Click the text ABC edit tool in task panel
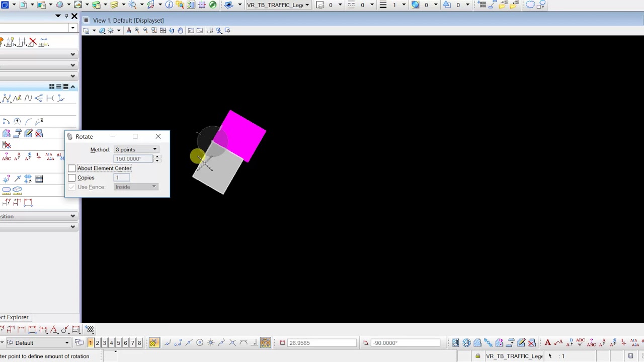 tap(7, 157)
